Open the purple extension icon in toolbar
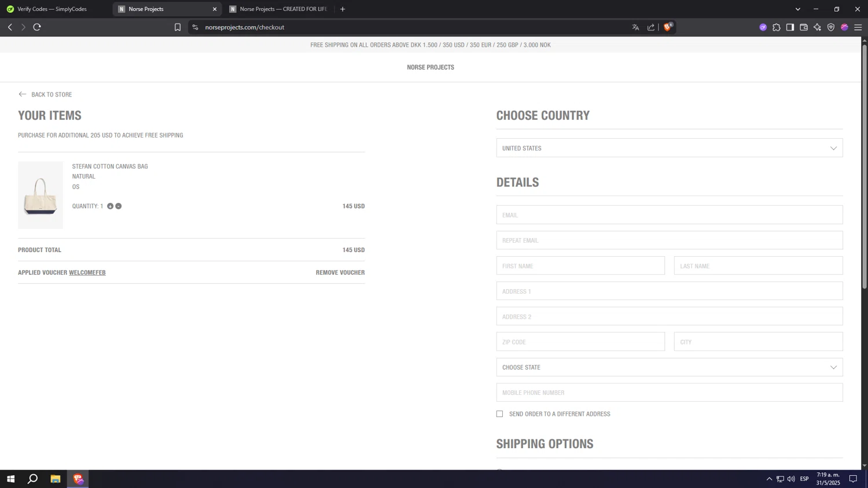 (763, 27)
